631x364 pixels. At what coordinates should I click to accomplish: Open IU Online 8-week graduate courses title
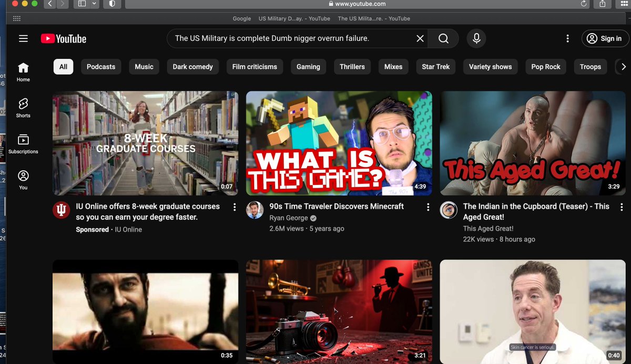[x=148, y=212]
